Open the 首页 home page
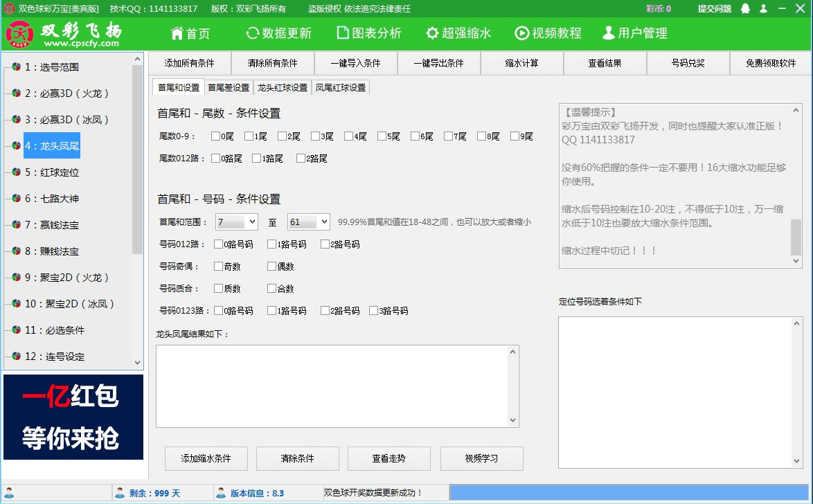 [x=190, y=33]
